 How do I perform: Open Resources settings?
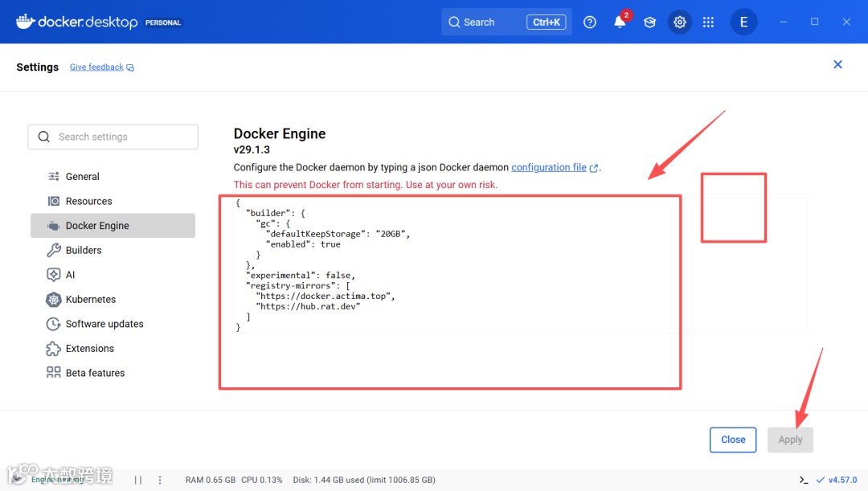(113, 201)
